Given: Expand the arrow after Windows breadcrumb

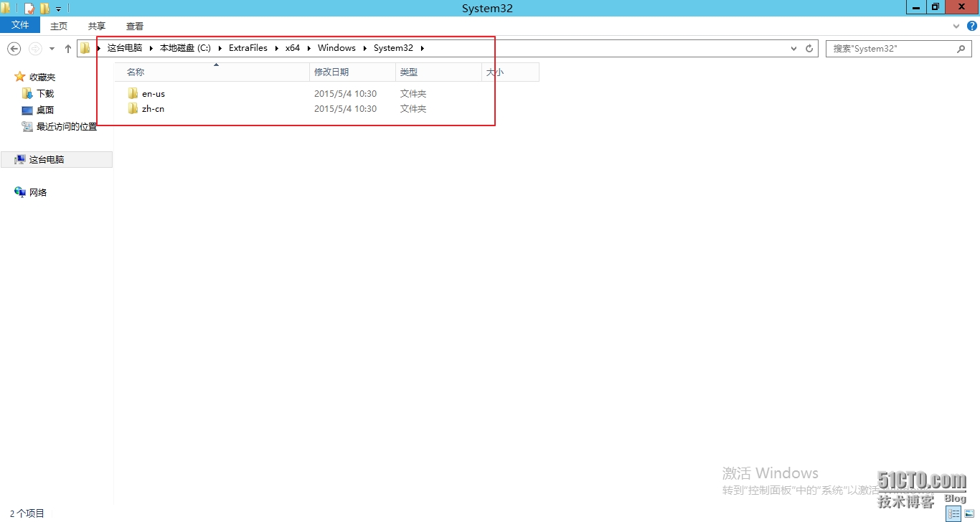Looking at the screenshot, I should 365,48.
